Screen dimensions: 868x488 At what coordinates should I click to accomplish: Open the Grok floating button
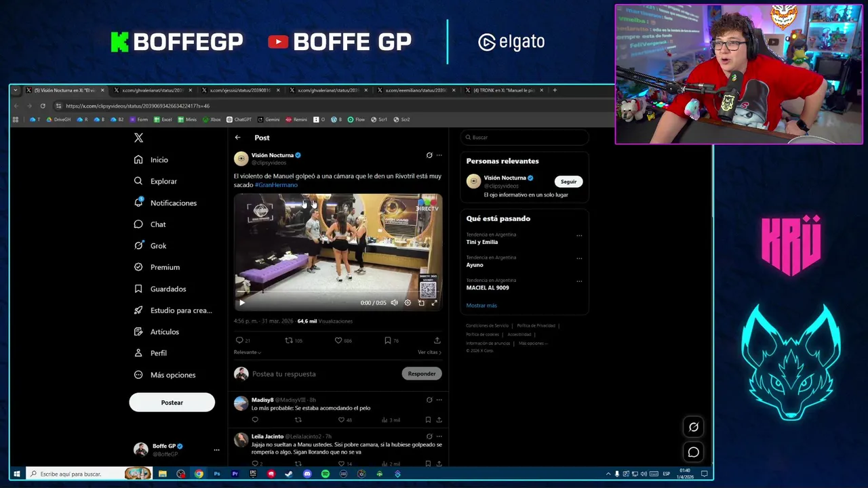(x=694, y=427)
